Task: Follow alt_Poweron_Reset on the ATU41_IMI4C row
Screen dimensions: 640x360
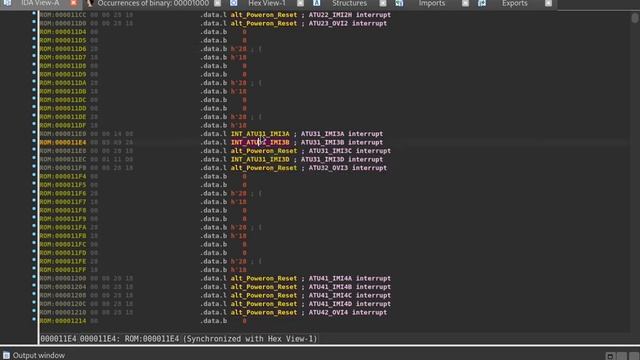Action: coord(264,296)
